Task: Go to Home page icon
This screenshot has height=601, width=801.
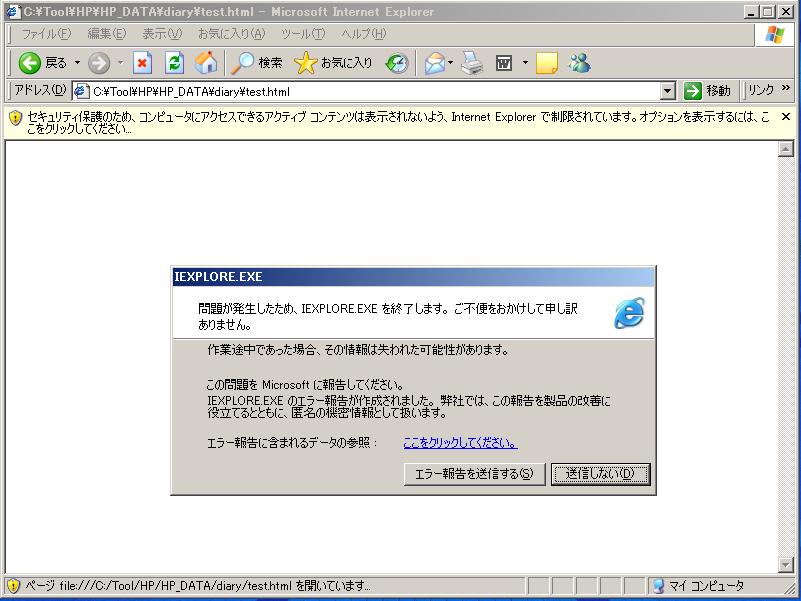Action: point(206,63)
